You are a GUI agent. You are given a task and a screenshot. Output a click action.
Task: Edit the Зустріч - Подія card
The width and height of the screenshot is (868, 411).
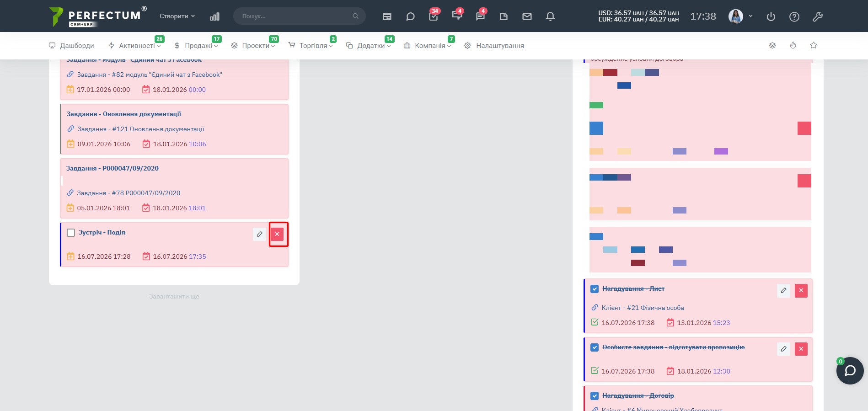point(259,234)
